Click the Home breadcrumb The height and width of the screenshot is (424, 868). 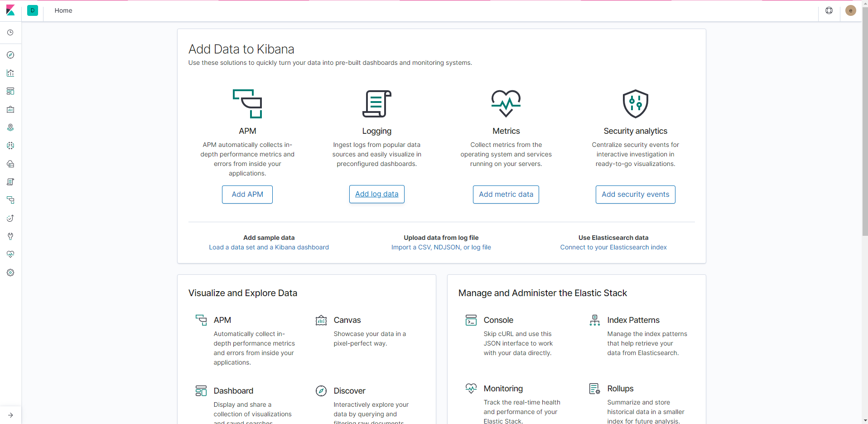pyautogui.click(x=63, y=10)
